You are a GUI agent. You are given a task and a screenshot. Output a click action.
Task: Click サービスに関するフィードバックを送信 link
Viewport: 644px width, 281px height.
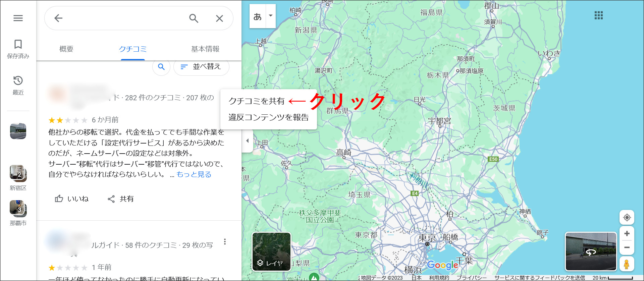click(x=540, y=278)
